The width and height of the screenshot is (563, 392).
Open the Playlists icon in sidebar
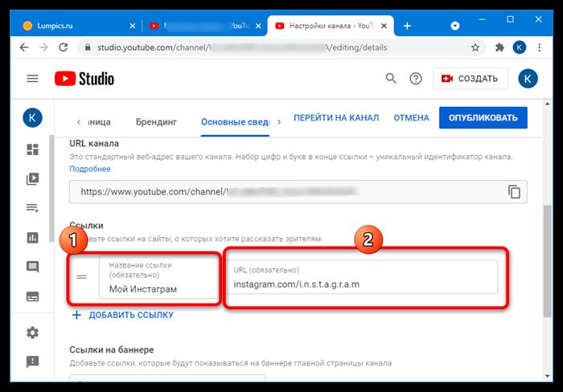pyautogui.click(x=32, y=208)
